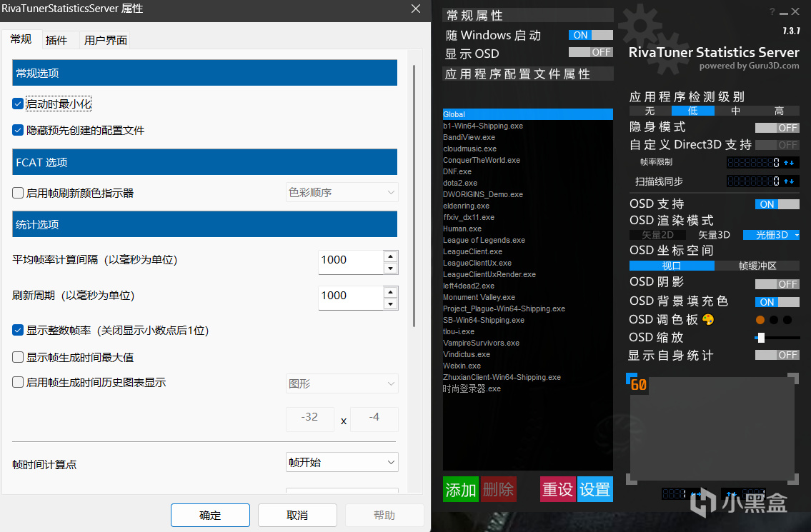Open the 色彩顺序 dropdown
This screenshot has height=532, width=811.
(x=342, y=192)
